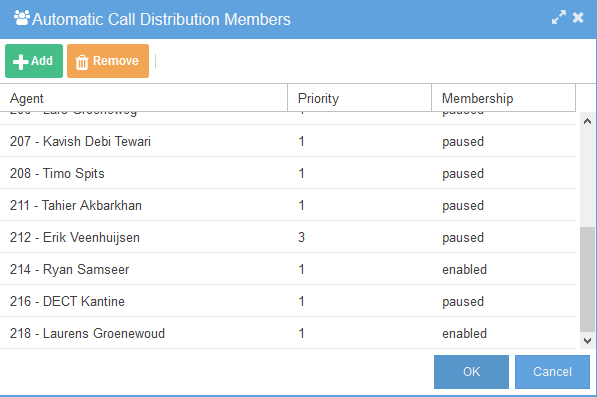Viewport: 597px width, 397px height.
Task: Click enabled membership of Ryan Samseer
Action: click(464, 269)
